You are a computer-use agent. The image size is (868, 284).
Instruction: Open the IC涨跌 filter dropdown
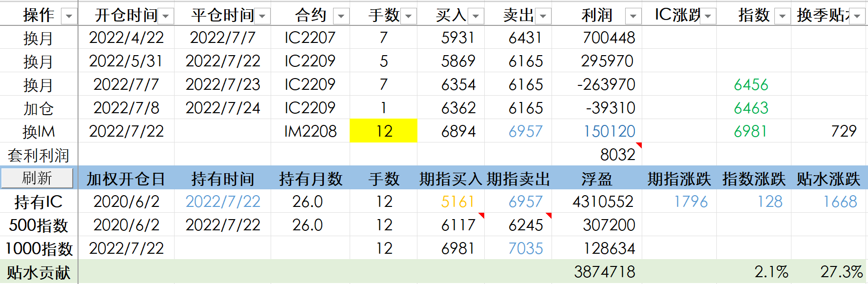pos(708,17)
